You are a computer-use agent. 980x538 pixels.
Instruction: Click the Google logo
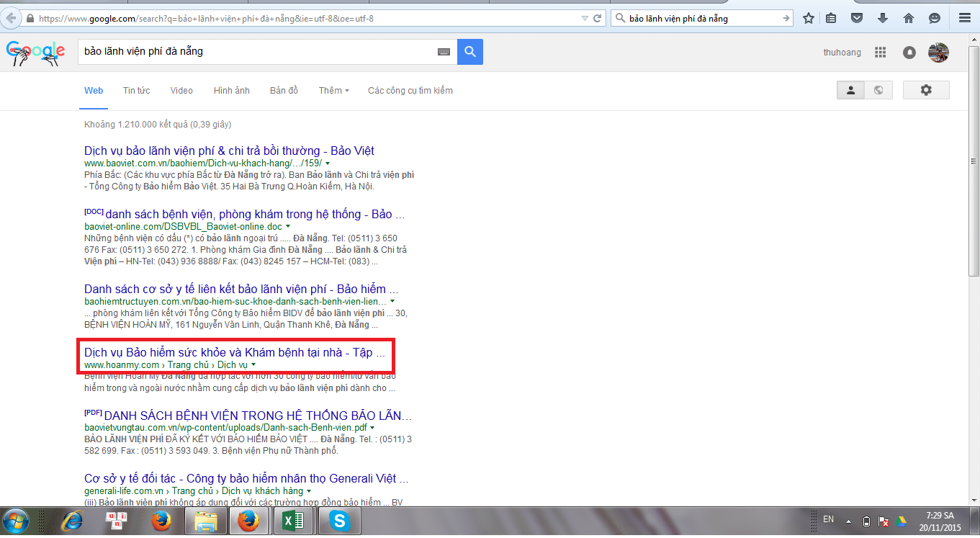pyautogui.click(x=35, y=53)
